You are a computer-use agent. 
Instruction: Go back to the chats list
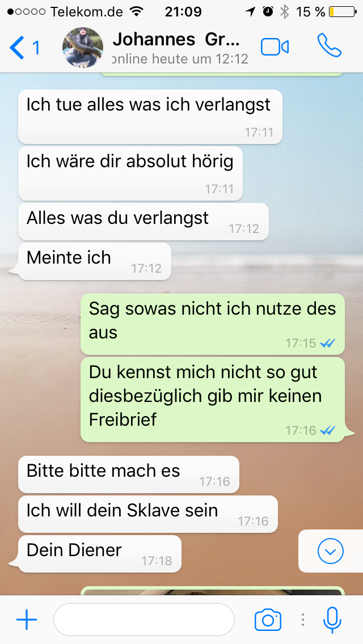pos(24,48)
